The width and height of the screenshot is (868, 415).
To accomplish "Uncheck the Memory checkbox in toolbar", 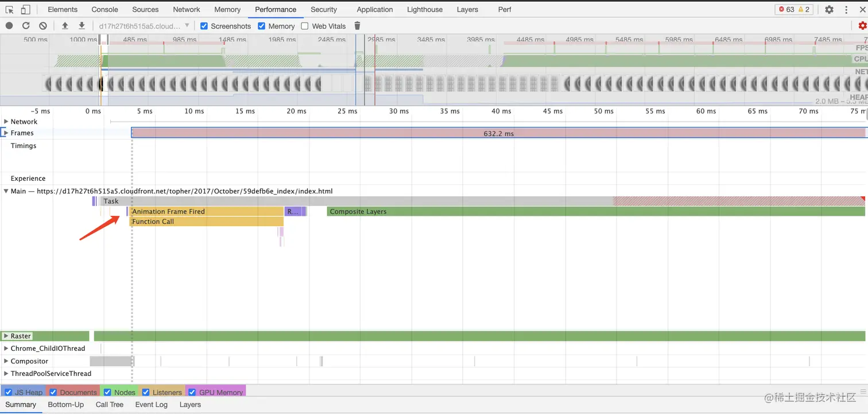I will pyautogui.click(x=262, y=26).
